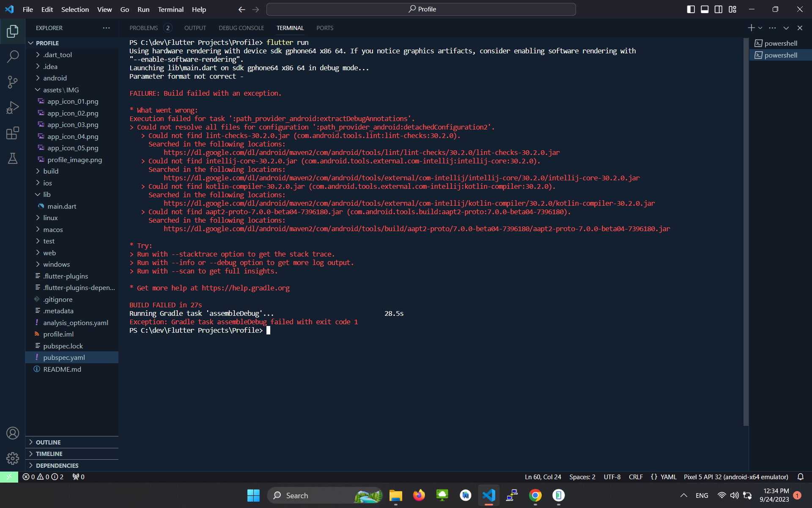
Task: Open the Extensions view
Action: tap(13, 133)
